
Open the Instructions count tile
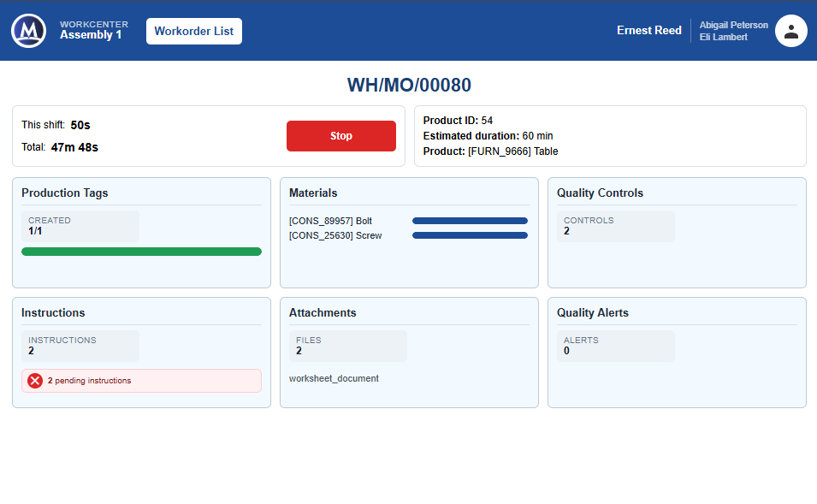coord(80,346)
